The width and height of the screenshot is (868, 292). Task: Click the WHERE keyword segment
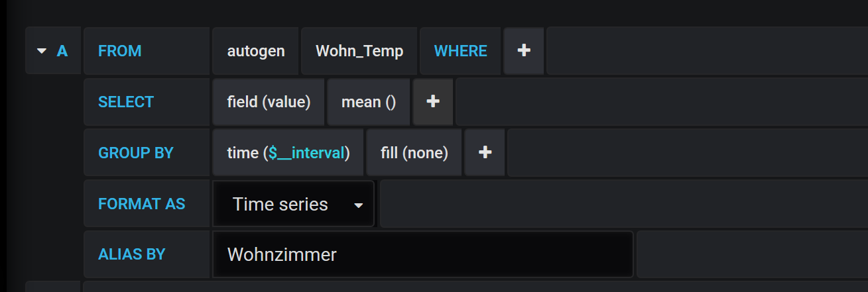click(460, 51)
